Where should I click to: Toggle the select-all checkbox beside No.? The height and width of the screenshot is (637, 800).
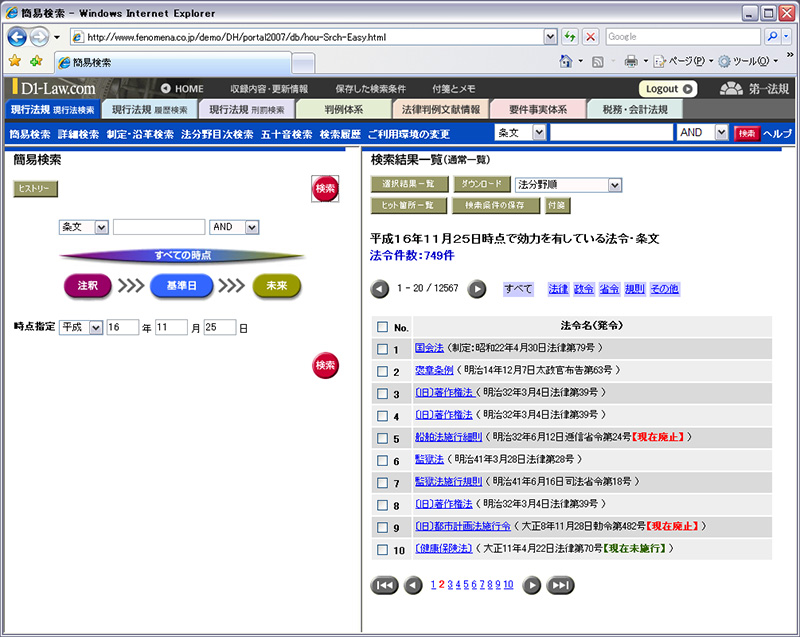point(382,327)
